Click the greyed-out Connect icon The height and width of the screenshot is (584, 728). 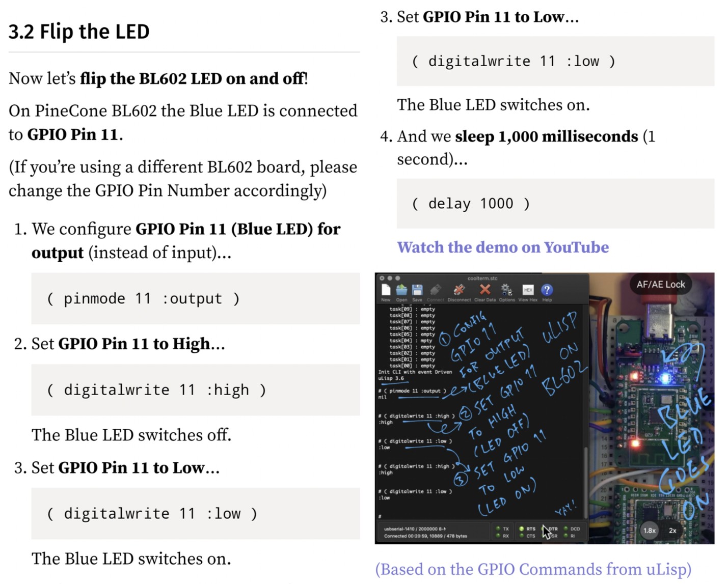[x=435, y=290]
